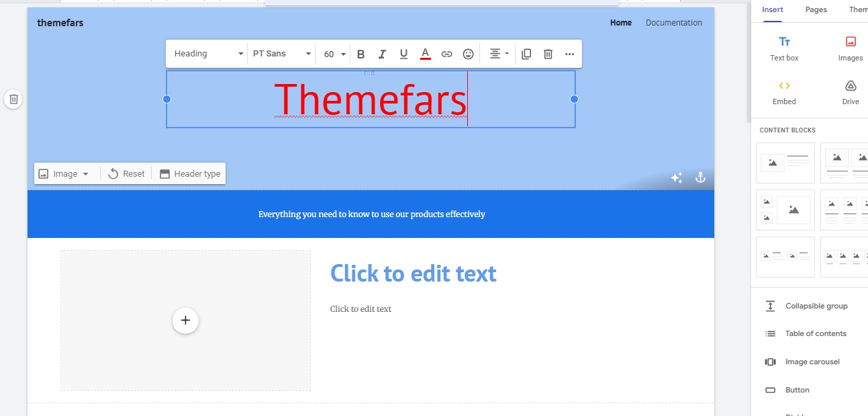Viewport: 868px width, 416px height.
Task: Click the anchor icon in header
Action: tap(700, 177)
